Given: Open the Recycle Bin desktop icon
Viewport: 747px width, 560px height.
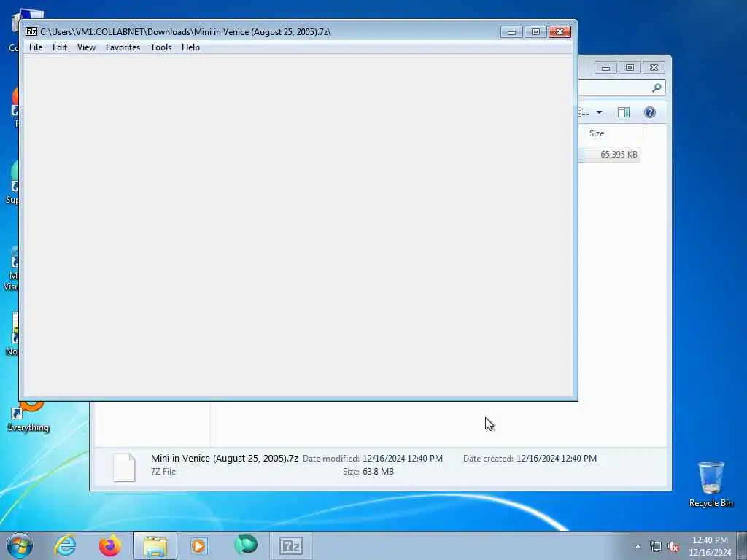Looking at the screenshot, I should click(711, 484).
